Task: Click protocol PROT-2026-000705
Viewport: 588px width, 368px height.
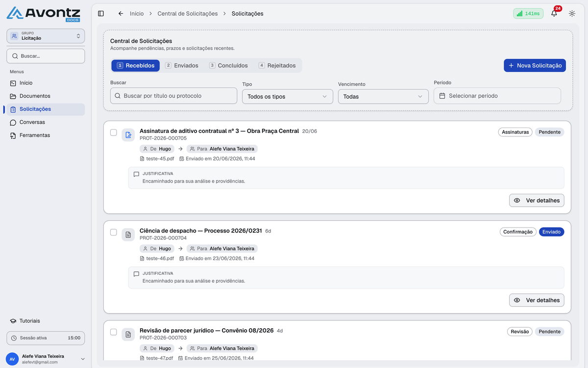Action: (x=163, y=138)
